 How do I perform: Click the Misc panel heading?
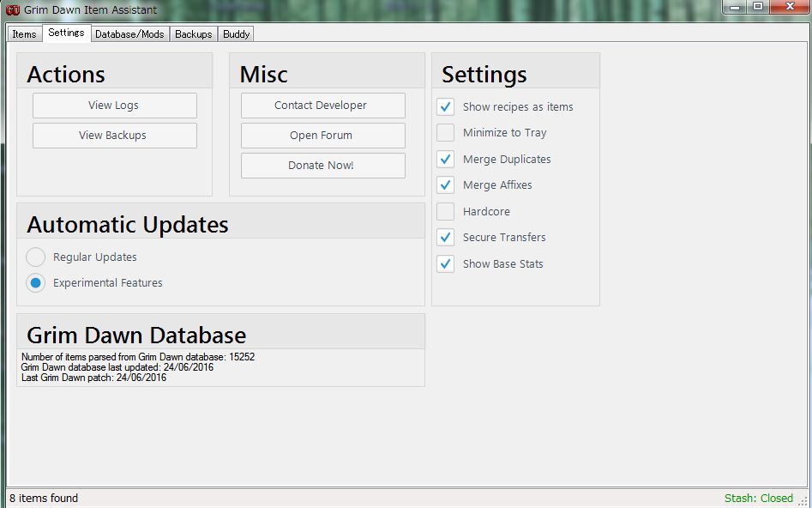point(263,75)
